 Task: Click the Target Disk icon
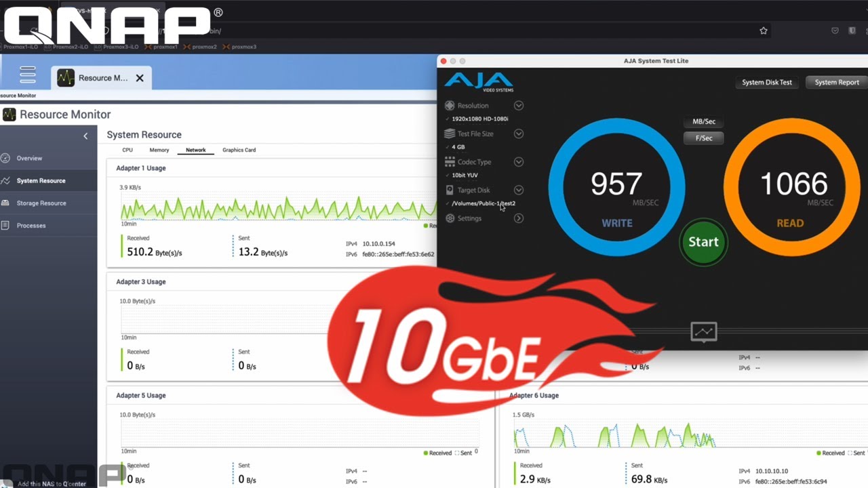pyautogui.click(x=450, y=190)
